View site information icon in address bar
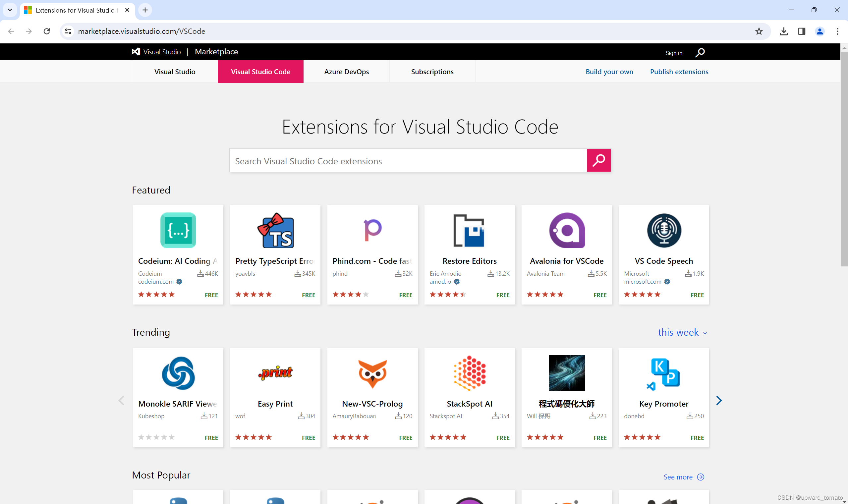The width and height of the screenshot is (848, 504). pos(68,31)
